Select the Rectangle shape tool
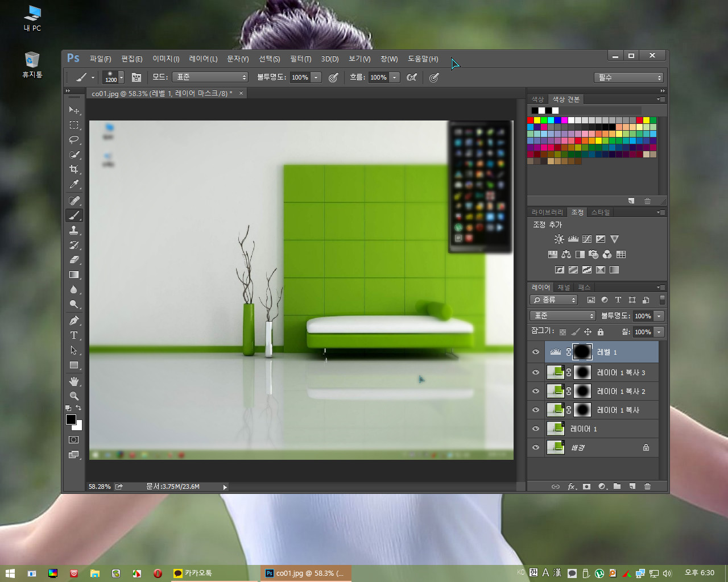Screen dimensions: 728x582 [x=74, y=365]
